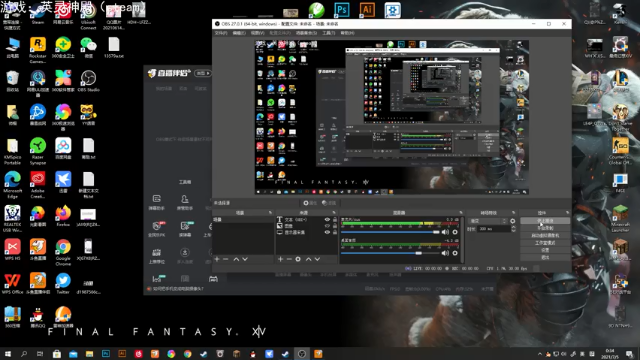The image size is (640, 360).
Task: Add a new scene with the plus button
Action: point(217,259)
